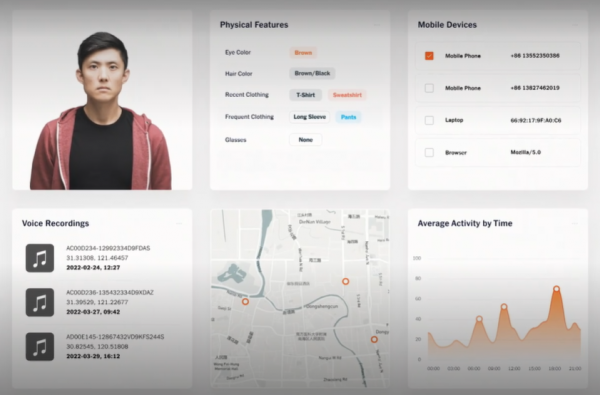Select the Brown/Black hair color tag
600x395 pixels.
point(312,73)
